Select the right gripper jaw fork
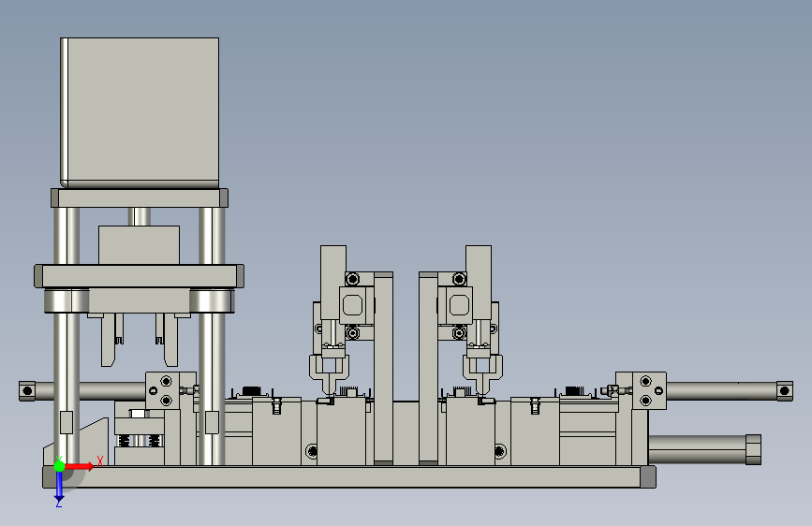Screen dimensions: 812x526 tap(483, 374)
